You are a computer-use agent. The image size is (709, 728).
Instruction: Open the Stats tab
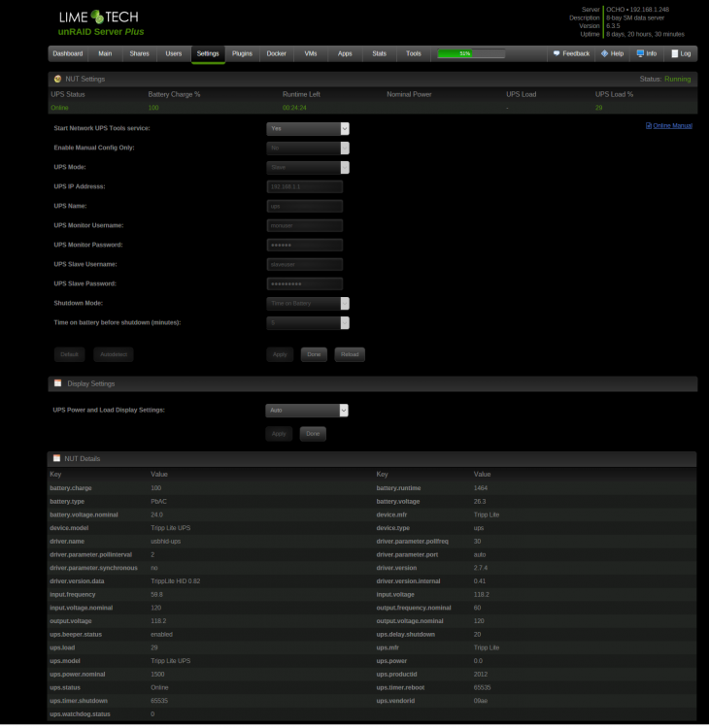tap(379, 53)
